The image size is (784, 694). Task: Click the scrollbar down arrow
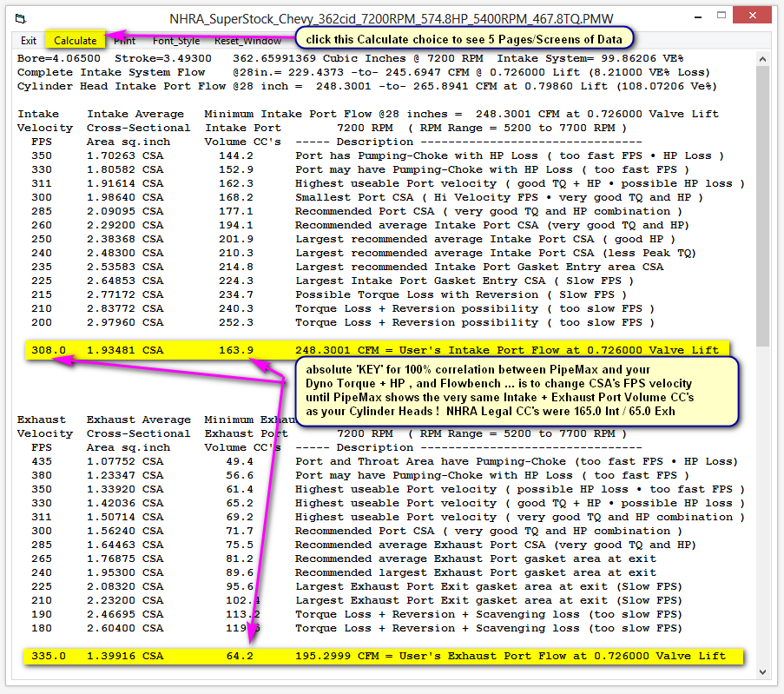coord(762,672)
